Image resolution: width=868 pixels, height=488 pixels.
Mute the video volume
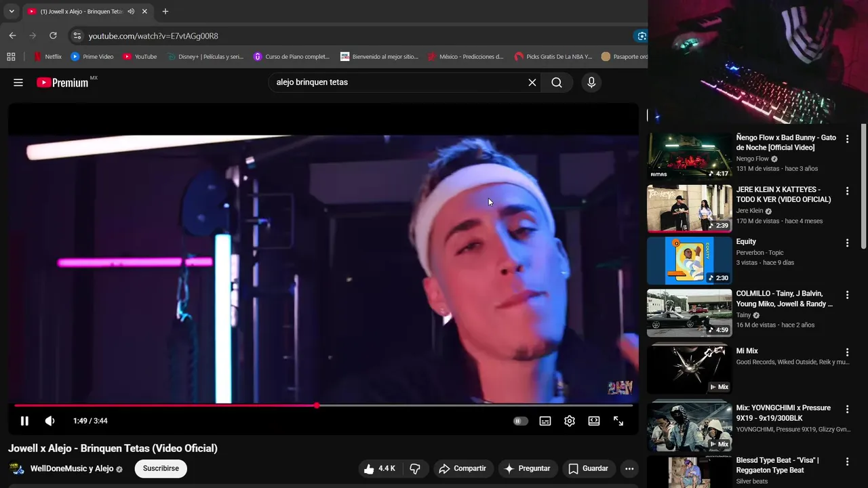click(50, 421)
